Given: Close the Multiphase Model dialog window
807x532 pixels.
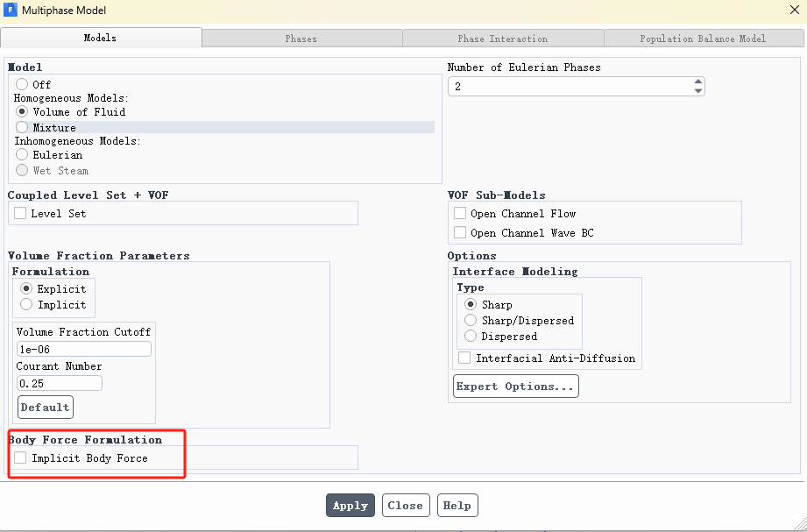Looking at the screenshot, I should (793, 10).
